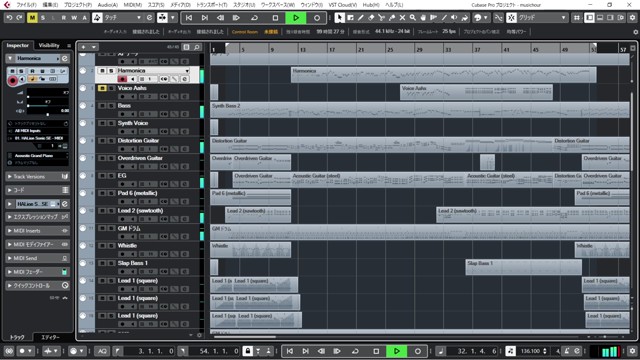Image resolution: width=640 pixels, height=360 pixels.
Task: Select the Line draw tool
Action: click(444, 18)
